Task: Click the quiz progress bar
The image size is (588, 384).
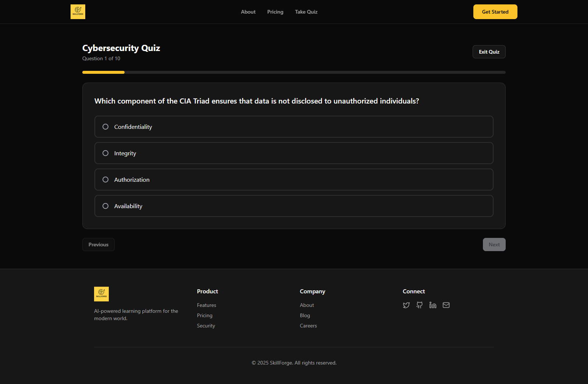Action: click(x=294, y=72)
